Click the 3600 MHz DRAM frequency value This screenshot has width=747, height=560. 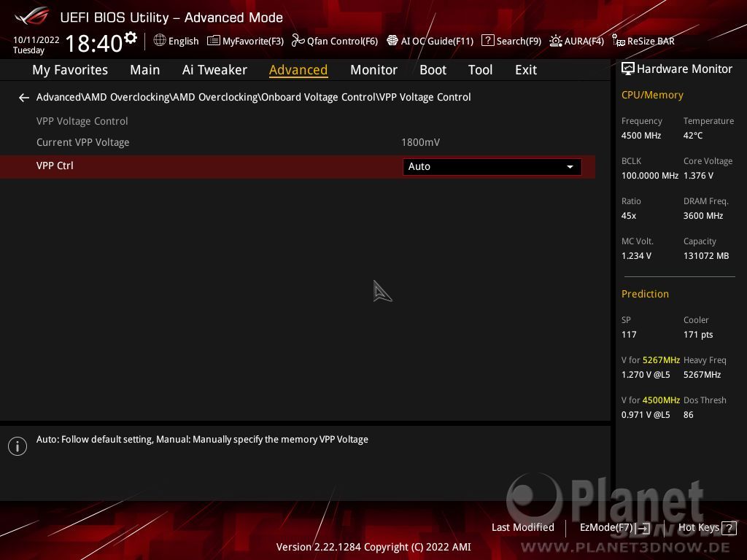click(x=703, y=215)
